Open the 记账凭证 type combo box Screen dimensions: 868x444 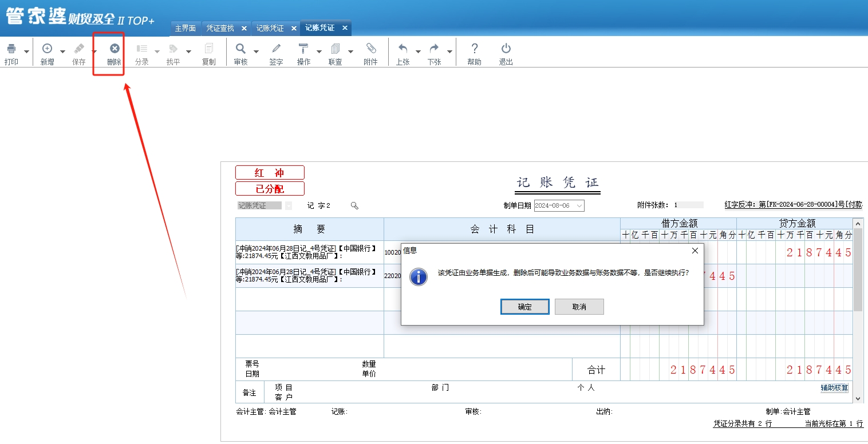click(288, 205)
